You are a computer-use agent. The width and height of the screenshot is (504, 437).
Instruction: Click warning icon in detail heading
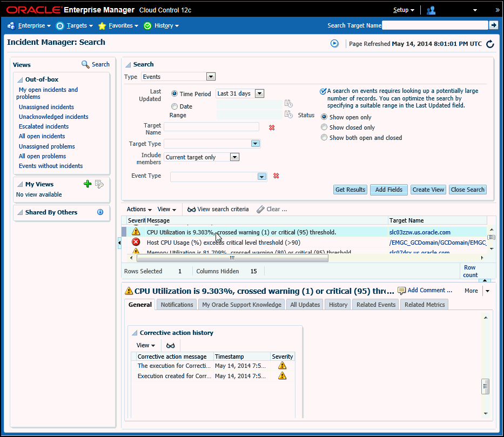click(129, 291)
